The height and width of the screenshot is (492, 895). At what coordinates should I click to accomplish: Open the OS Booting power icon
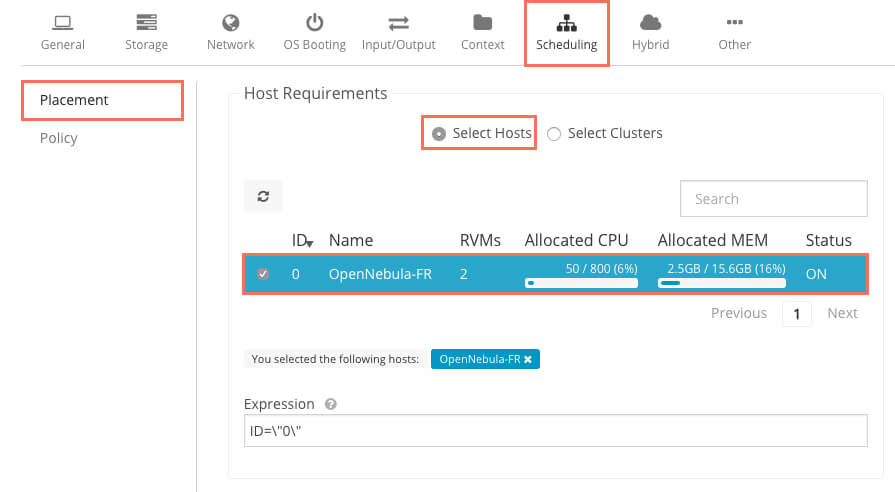click(314, 22)
